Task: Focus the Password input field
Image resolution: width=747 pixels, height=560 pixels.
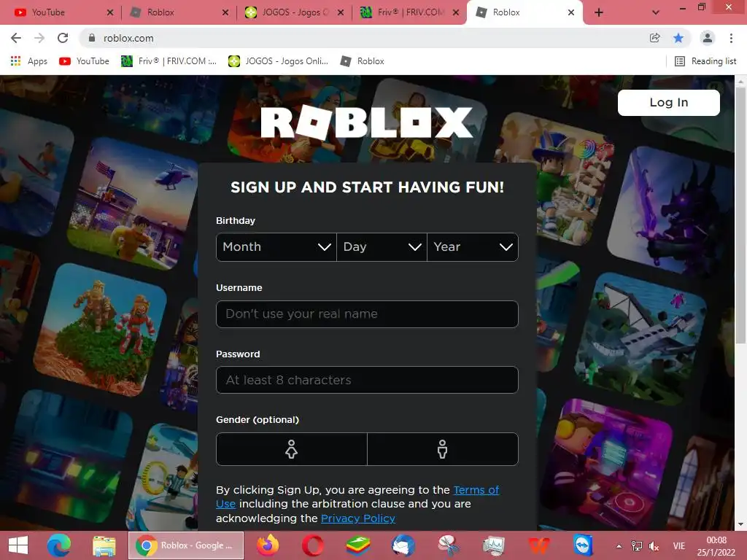Action: tap(367, 380)
